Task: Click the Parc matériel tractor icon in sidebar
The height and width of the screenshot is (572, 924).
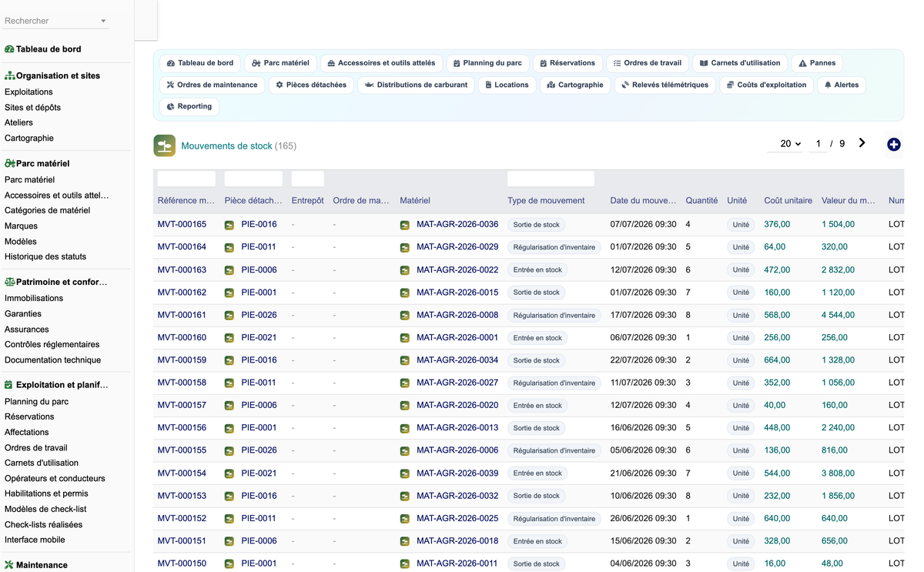Action: 9,164
